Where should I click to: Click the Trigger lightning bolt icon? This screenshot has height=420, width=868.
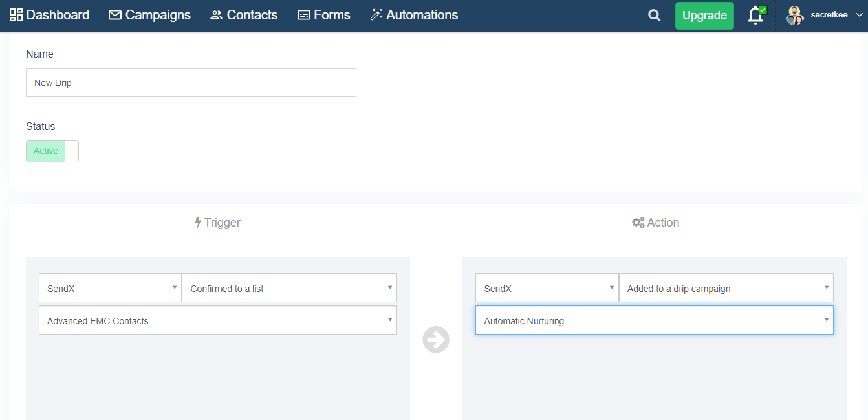point(198,223)
